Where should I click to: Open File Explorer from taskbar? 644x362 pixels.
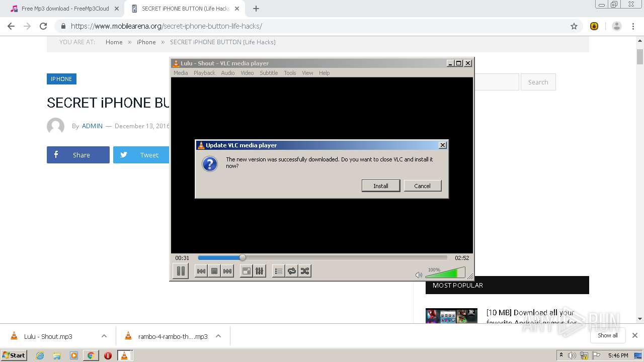pos(57,355)
